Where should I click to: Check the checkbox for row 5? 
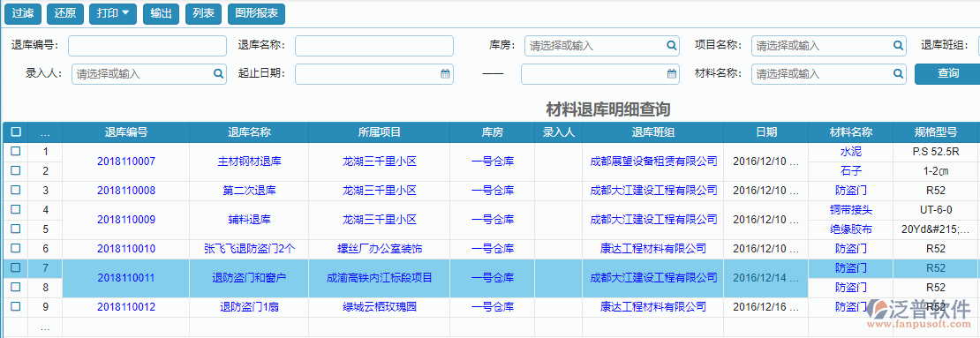pyautogui.click(x=16, y=229)
